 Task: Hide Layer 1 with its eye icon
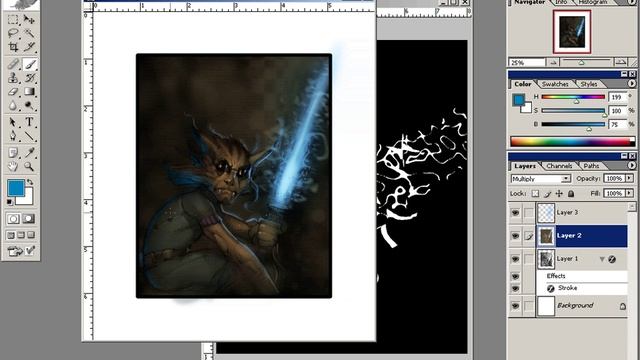click(516, 259)
